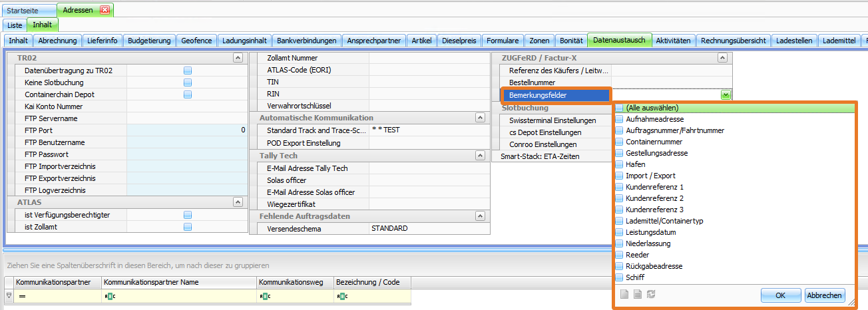Click the lined document icon in dropdown footer
This screenshot has width=868, height=310.
point(637,295)
